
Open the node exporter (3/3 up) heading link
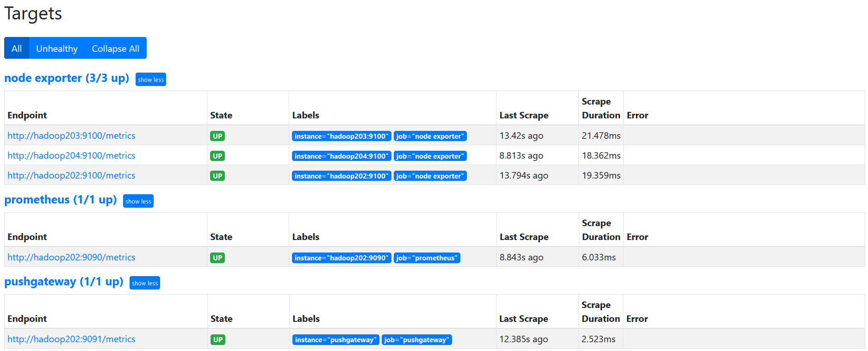67,78
